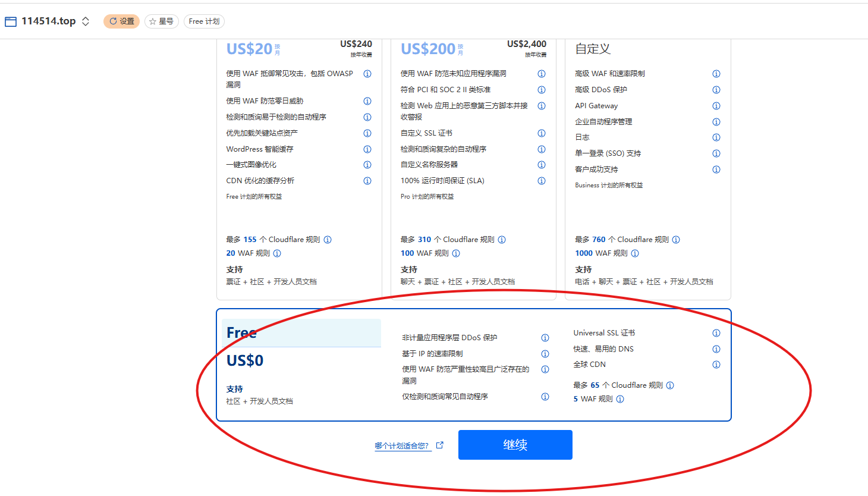Open info icon next to 日志
868x496 pixels.
pyautogui.click(x=716, y=137)
